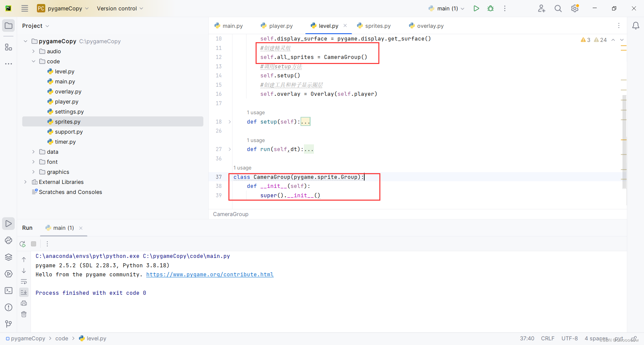This screenshot has height=345, width=644.
Task: Close the level.py editor tab
Action: point(345,25)
